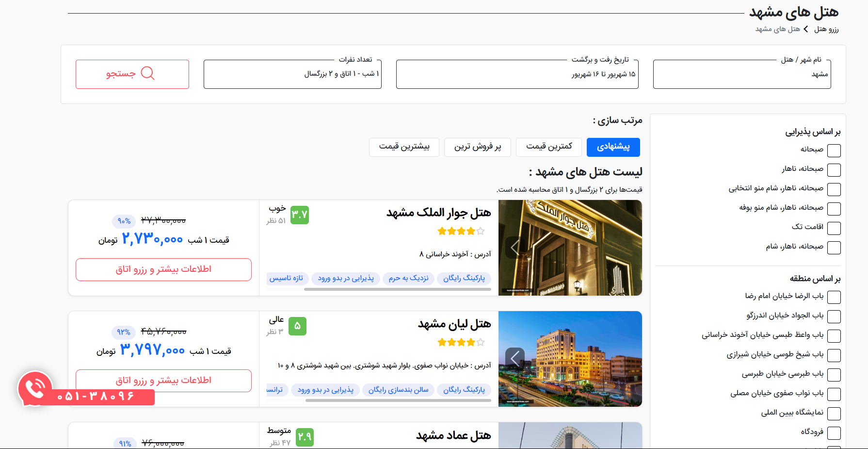Click the breadcrumb chevron next to رزرو هتل
Image resolution: width=868 pixels, height=449 pixels.
[806, 29]
